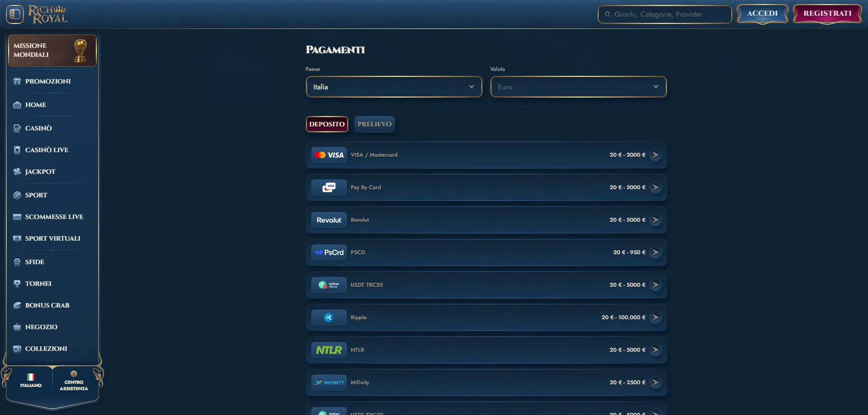This screenshot has width=868, height=415.
Task: Open the Paese Italia dropdown
Action: click(x=394, y=87)
